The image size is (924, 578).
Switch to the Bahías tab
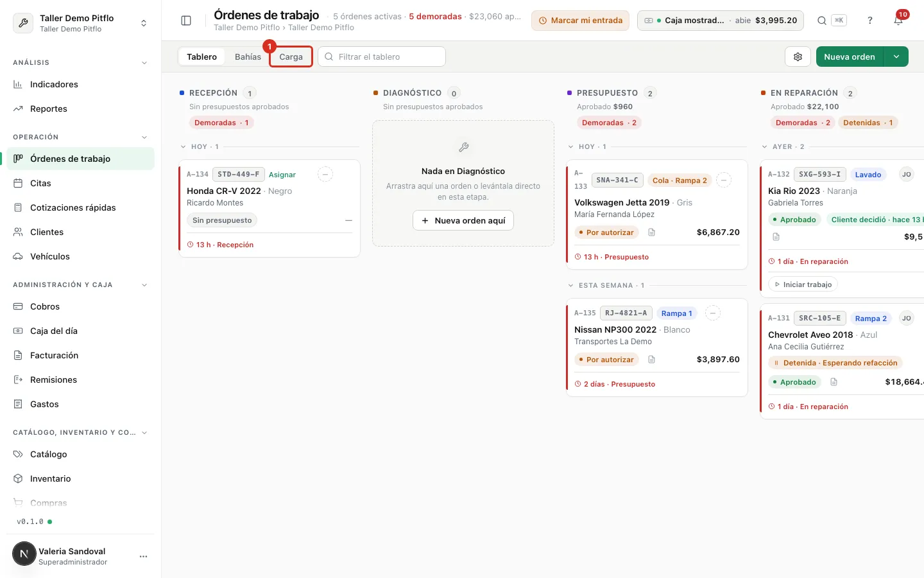pos(248,57)
